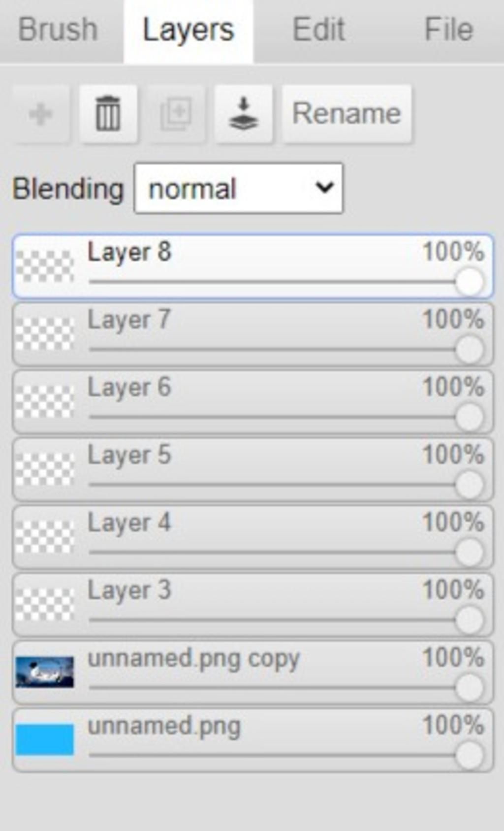This screenshot has width=504, height=831.
Task: Switch to the Edit tab
Action: [x=318, y=30]
